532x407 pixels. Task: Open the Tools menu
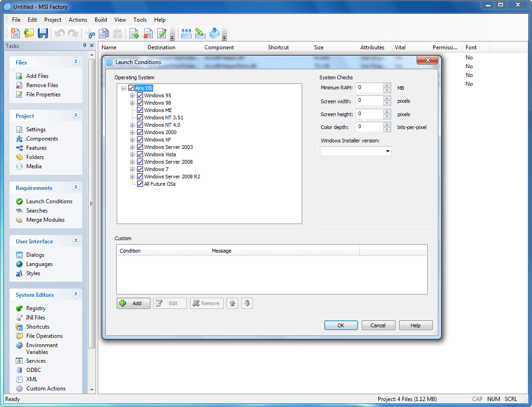(140, 20)
